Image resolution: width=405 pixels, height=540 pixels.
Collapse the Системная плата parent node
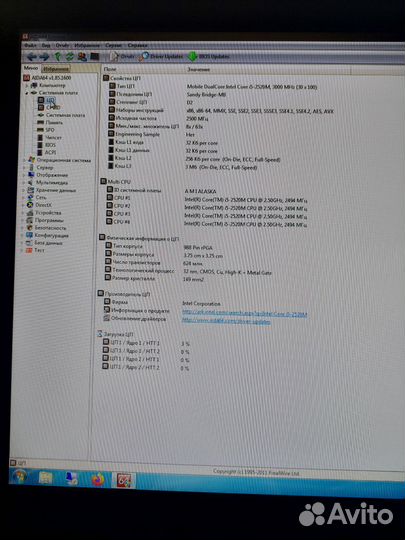click(27, 93)
